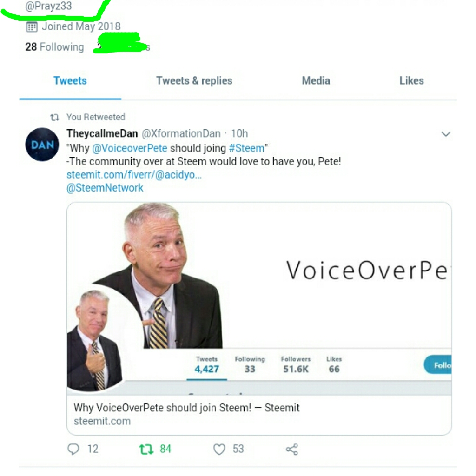Viewport: 476px width, 476px height.
Task: Select the Likes tab
Action: pyautogui.click(x=412, y=81)
